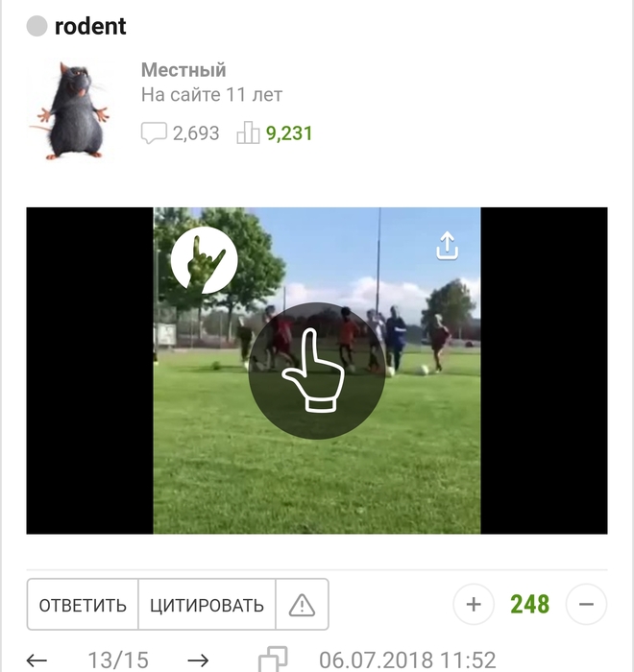Go to the next post with the right arrow

tap(198, 660)
